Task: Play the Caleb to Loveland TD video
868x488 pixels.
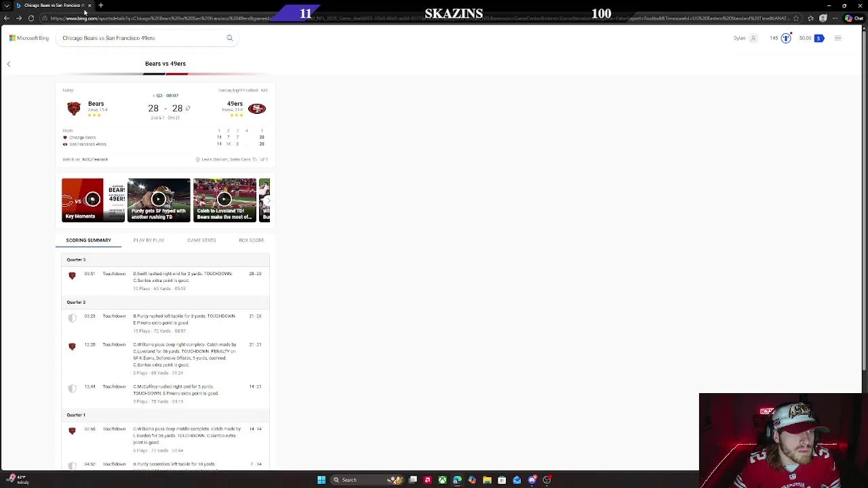Action: point(224,200)
